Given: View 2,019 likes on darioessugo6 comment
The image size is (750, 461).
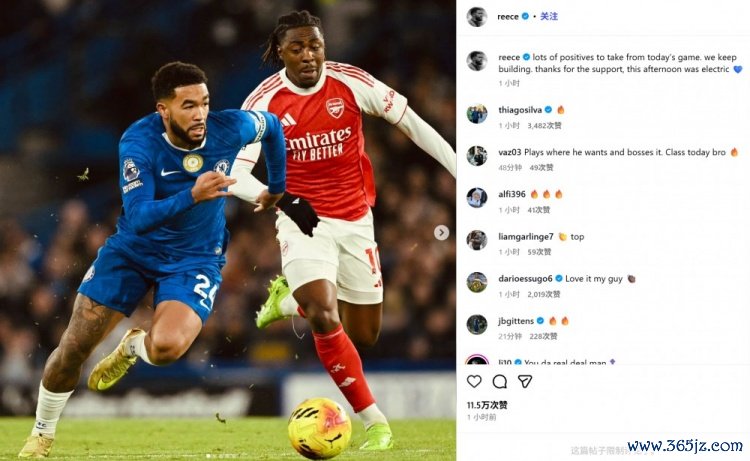Looking at the screenshot, I should [543, 294].
